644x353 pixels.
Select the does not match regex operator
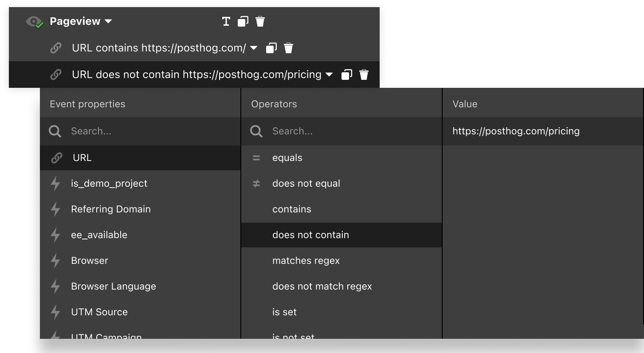click(x=342, y=286)
